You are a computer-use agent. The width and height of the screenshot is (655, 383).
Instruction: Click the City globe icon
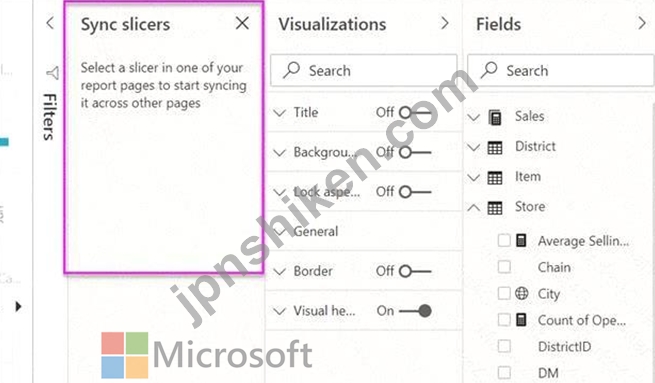pos(521,293)
